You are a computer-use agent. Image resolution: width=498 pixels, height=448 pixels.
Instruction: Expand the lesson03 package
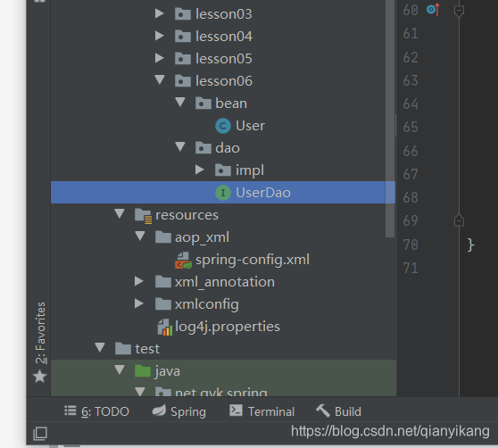click(159, 13)
